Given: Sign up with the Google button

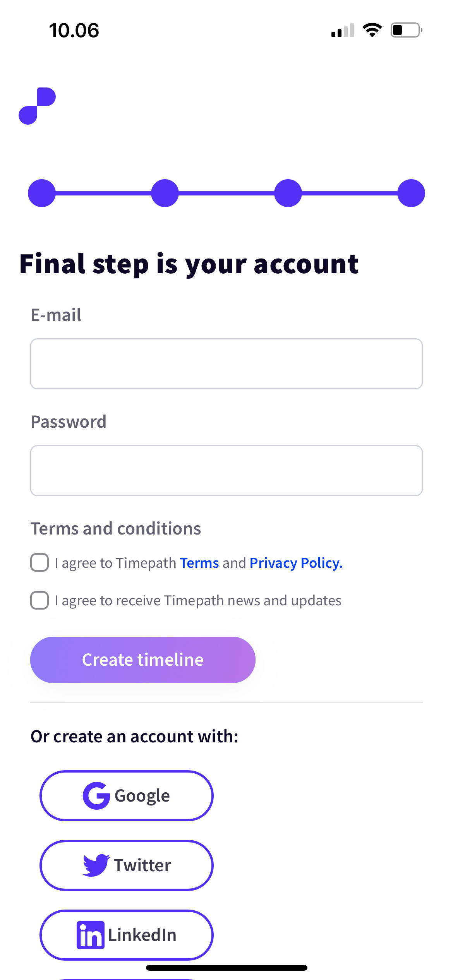Looking at the screenshot, I should [127, 796].
